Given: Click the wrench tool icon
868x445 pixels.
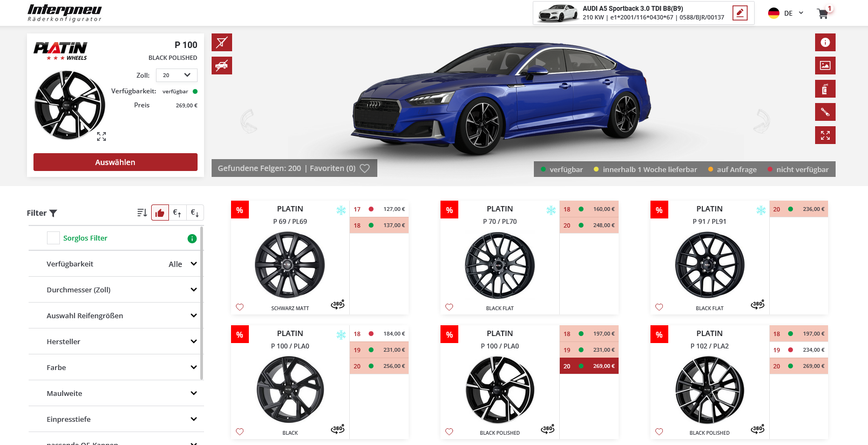Looking at the screenshot, I should tap(825, 112).
